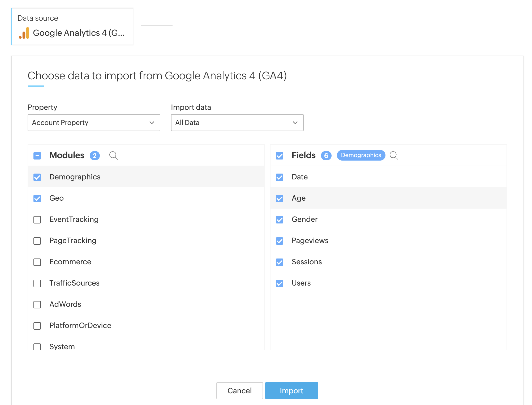The image size is (532, 405).
Task: Toggle the Modules select-all checkbox
Action: pos(37,156)
